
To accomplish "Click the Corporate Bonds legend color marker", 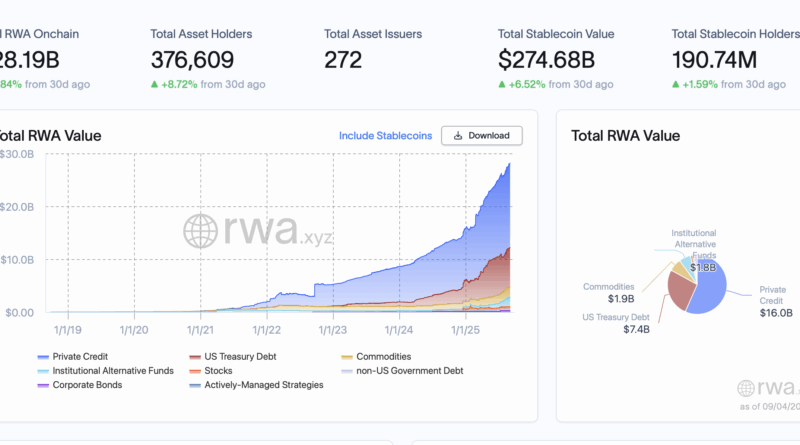I will (42, 385).
